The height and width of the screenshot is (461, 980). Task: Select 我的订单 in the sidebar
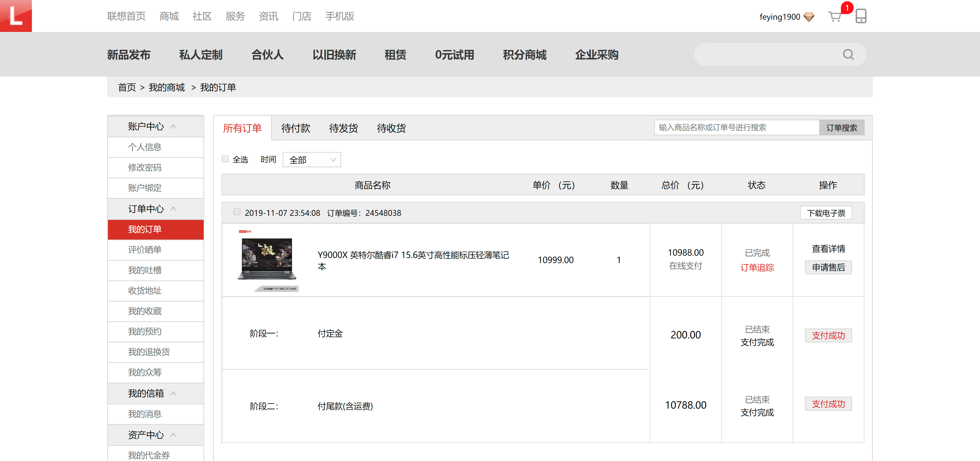156,229
